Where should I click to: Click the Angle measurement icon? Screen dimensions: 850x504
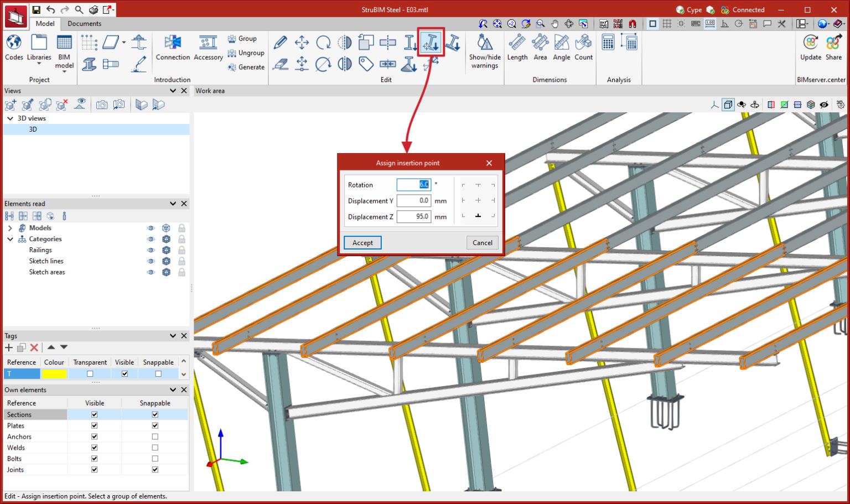coord(561,43)
